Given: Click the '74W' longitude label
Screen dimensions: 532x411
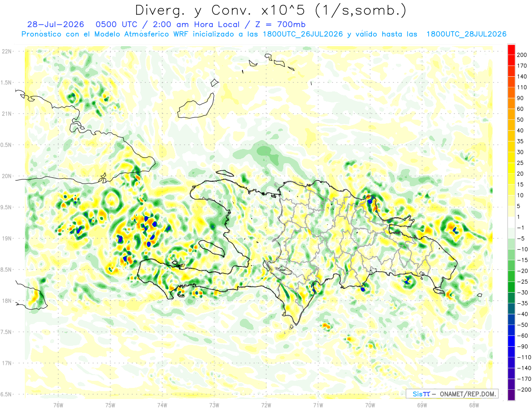Looking at the screenshot, I should 162,405.
